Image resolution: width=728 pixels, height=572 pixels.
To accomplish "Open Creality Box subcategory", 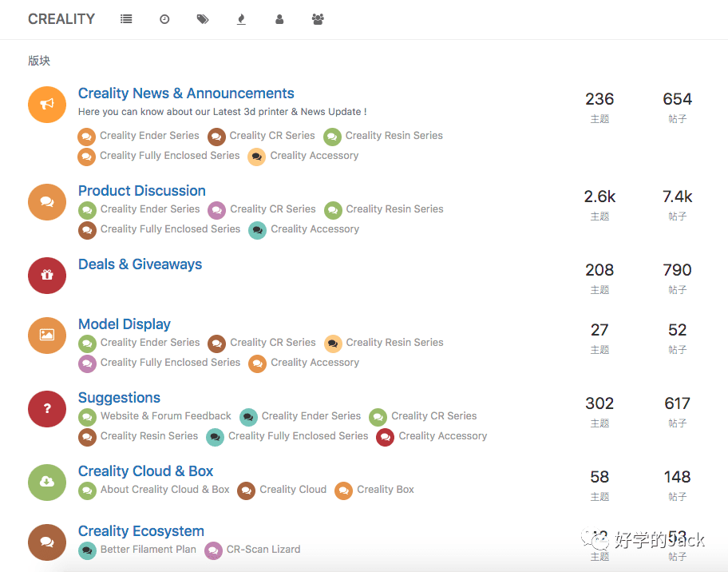I will coord(386,490).
